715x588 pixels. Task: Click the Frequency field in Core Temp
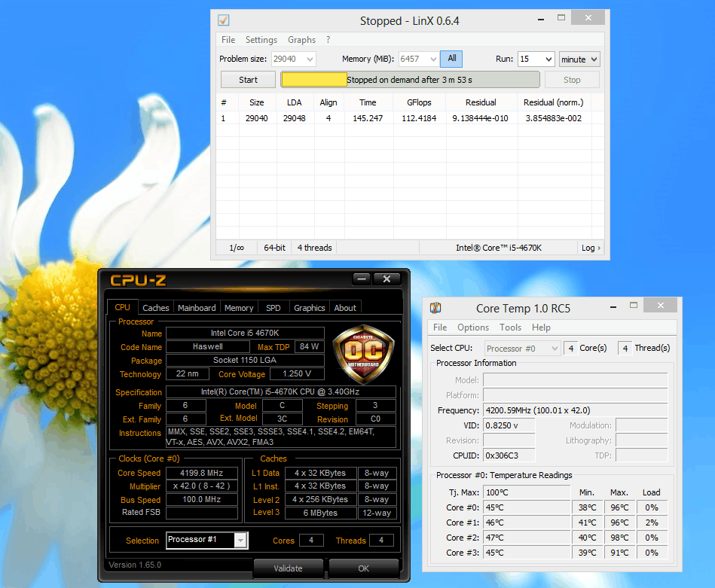click(x=575, y=410)
